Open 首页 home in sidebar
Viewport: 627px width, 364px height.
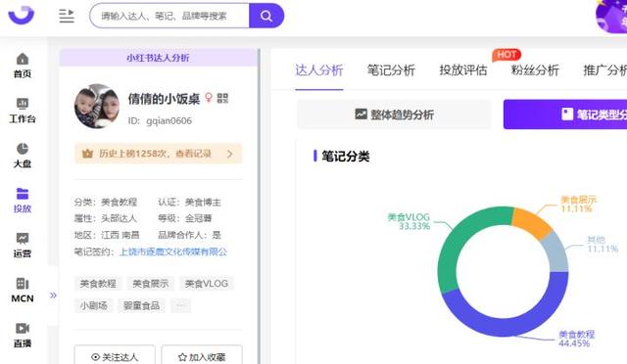(x=23, y=66)
